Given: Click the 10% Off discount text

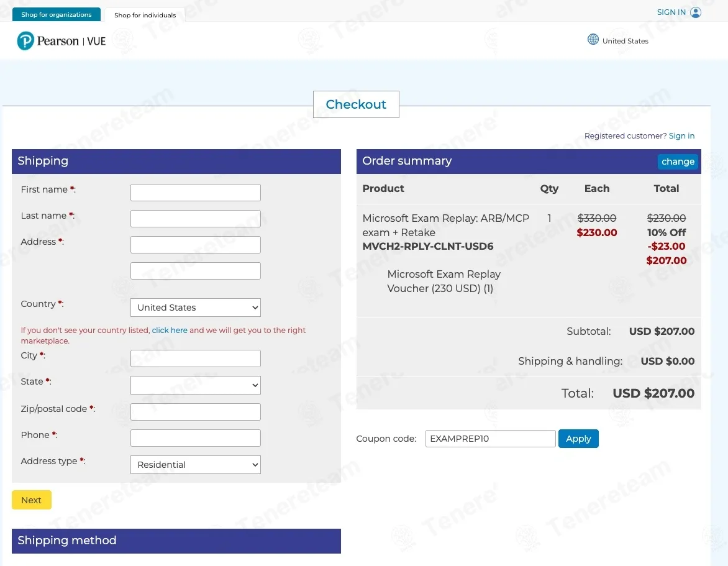Looking at the screenshot, I should 667,232.
